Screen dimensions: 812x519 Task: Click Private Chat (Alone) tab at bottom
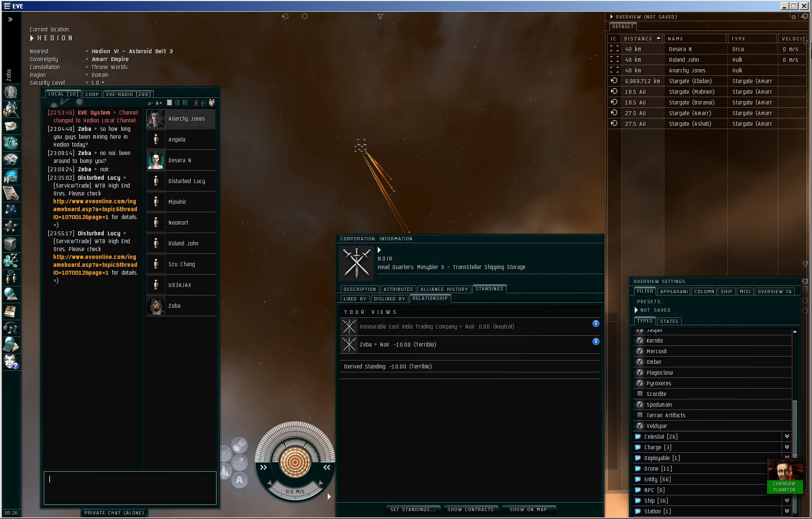[x=114, y=513]
